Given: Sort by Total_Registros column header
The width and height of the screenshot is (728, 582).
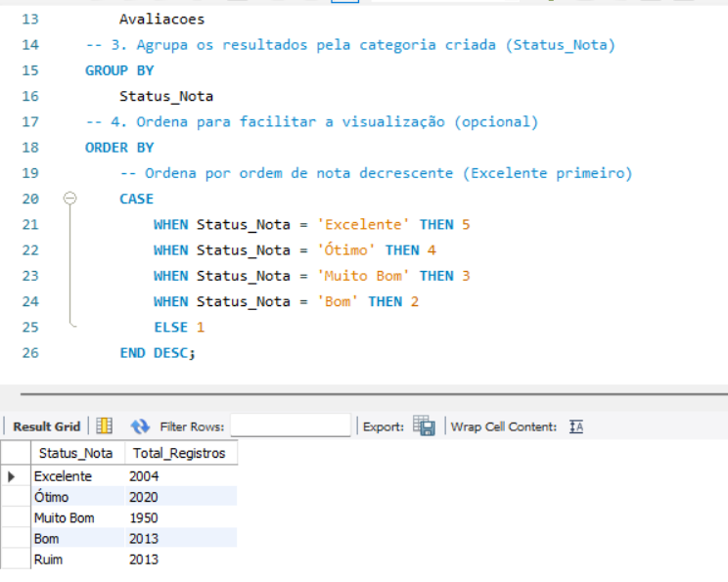Looking at the screenshot, I should pyautogui.click(x=181, y=453).
